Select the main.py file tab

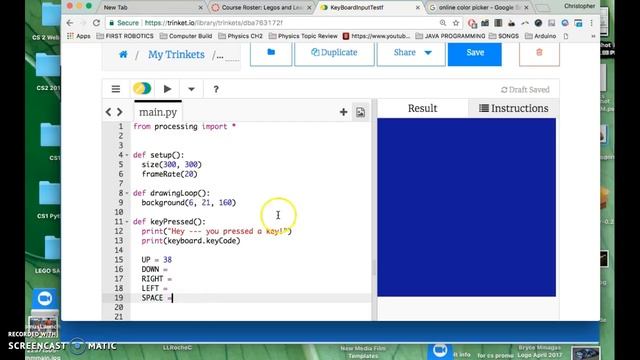pos(158,112)
